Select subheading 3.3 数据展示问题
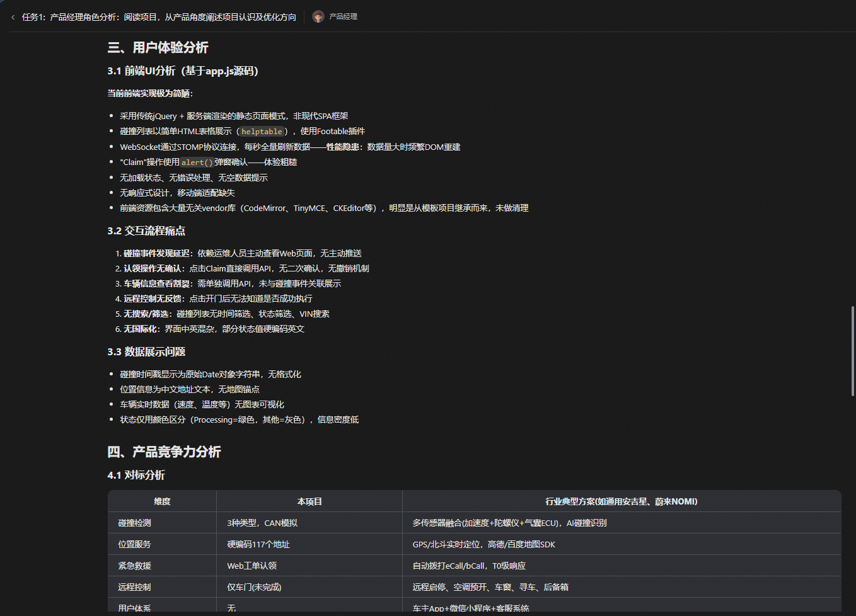The height and width of the screenshot is (616, 856). tap(146, 351)
